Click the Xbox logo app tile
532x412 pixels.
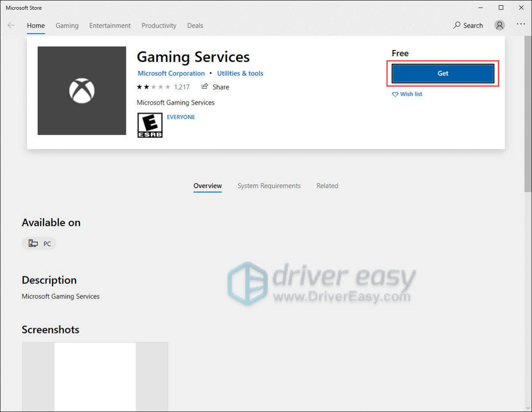coord(82,90)
